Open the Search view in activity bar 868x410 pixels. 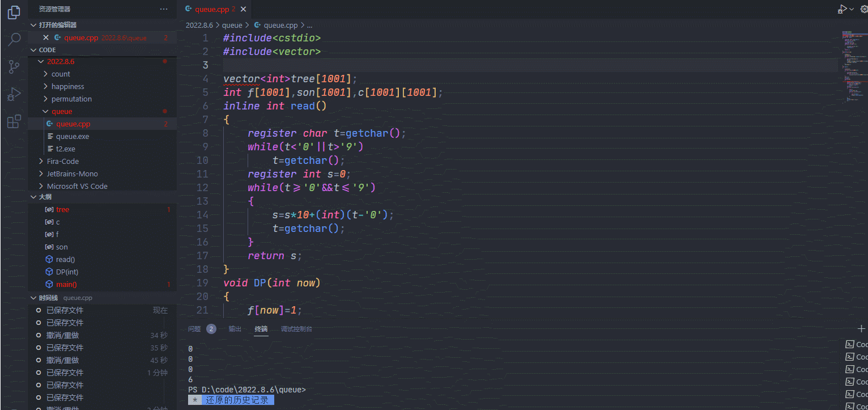[x=14, y=39]
